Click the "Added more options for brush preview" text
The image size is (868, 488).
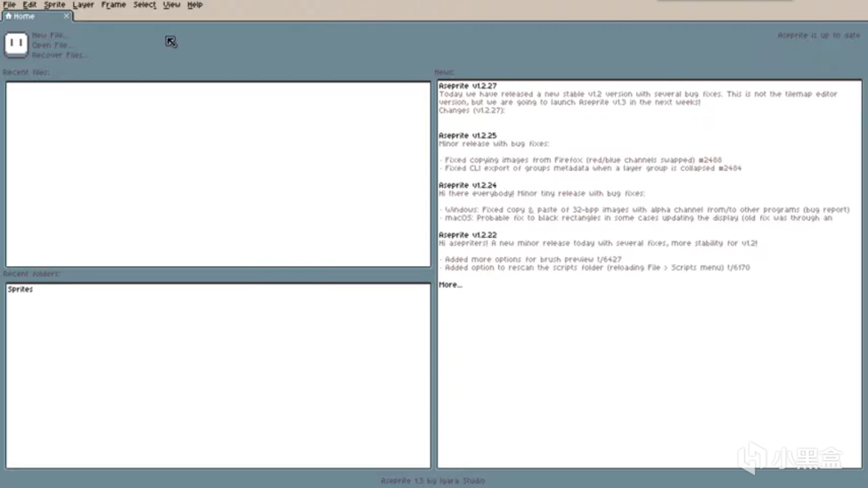519,260
